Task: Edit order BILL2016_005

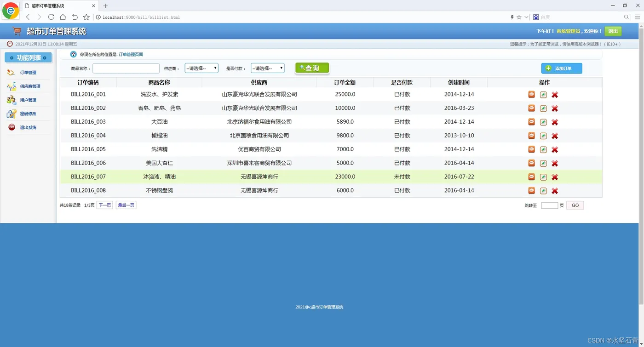Action: [543, 150]
